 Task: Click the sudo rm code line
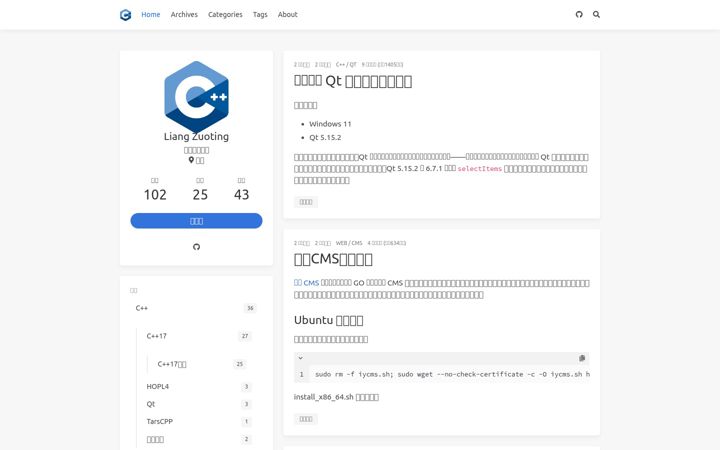[452, 374]
